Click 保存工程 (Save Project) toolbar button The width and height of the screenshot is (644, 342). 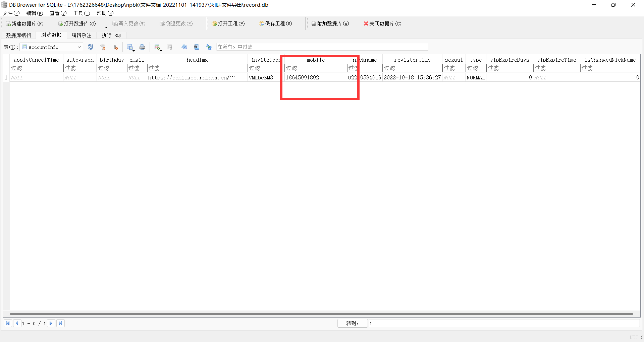(275, 23)
